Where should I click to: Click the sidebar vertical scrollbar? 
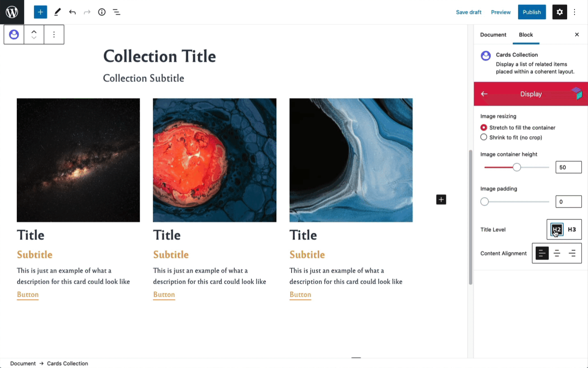pos(470,217)
